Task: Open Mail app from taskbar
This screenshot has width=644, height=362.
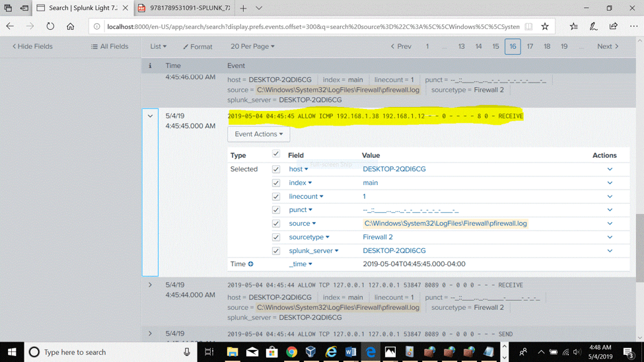Action: click(252, 352)
